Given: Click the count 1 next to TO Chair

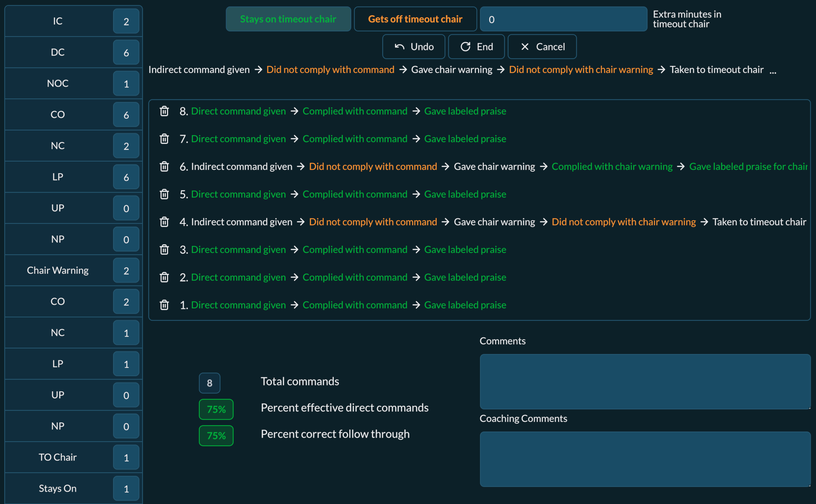Looking at the screenshot, I should [126, 457].
